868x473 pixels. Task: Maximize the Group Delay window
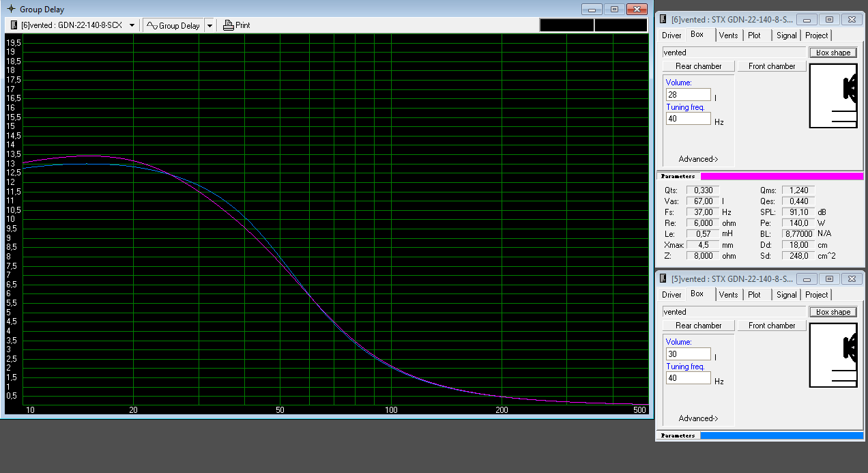[x=614, y=9]
